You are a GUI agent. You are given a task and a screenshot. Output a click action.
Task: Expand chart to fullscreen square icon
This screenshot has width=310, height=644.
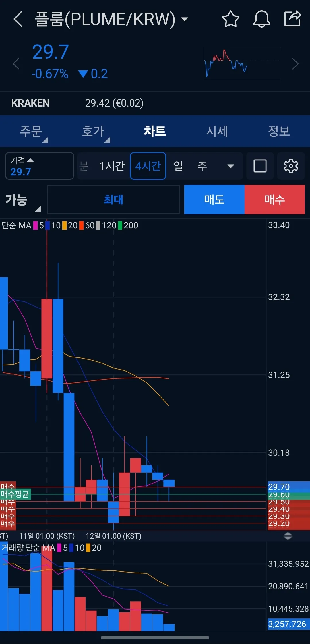tap(260, 166)
